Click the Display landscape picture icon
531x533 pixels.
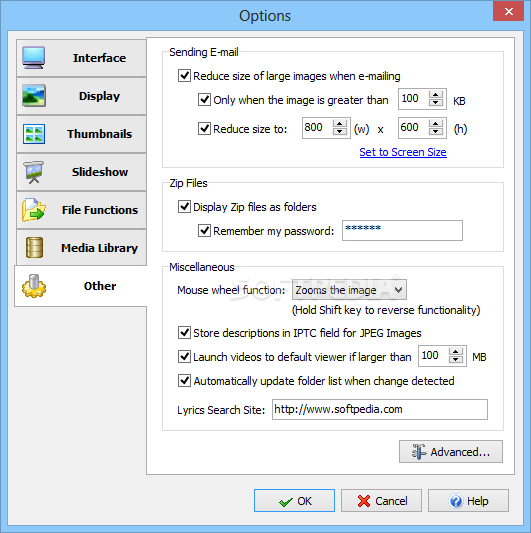(33, 96)
